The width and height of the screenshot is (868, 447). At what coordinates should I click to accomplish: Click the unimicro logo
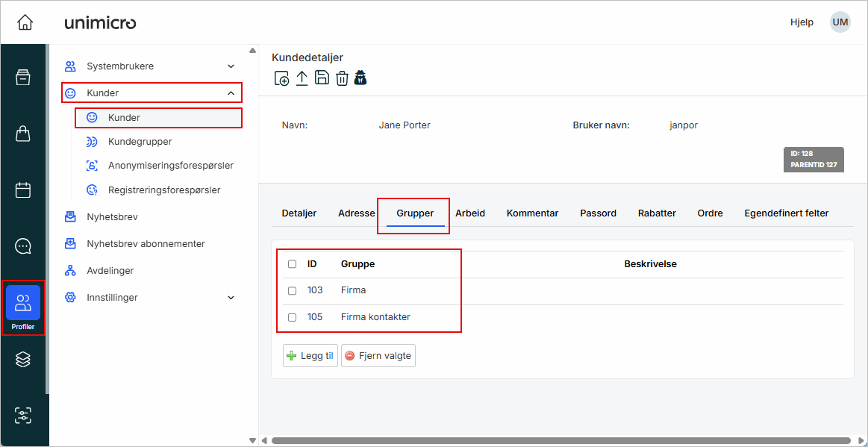click(100, 22)
